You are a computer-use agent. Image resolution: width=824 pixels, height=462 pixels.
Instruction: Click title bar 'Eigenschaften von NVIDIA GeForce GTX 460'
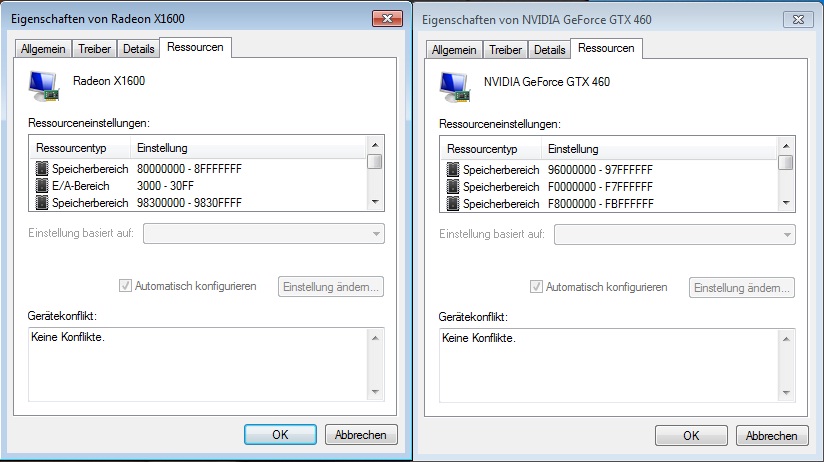click(x=537, y=20)
